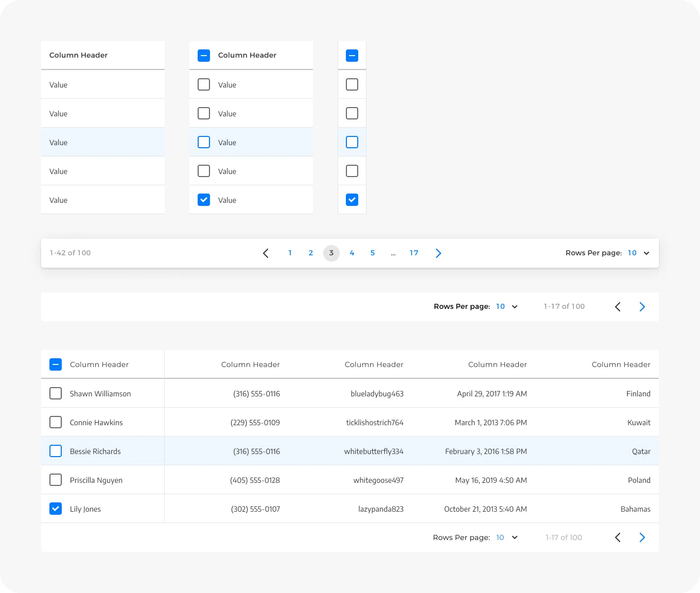This screenshot has height=593, width=700.
Task: Click the page 5 link
Action: (x=373, y=253)
